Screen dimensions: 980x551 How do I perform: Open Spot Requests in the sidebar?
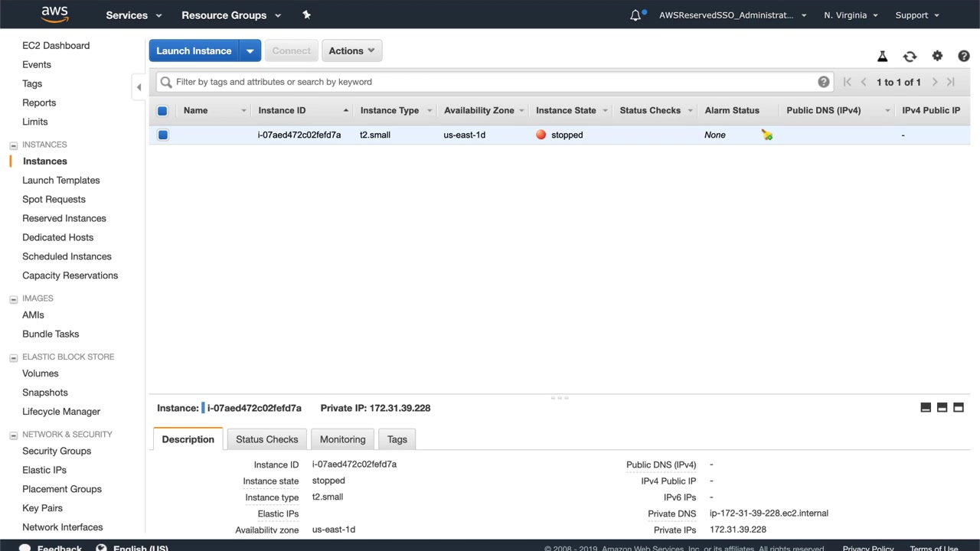point(54,200)
